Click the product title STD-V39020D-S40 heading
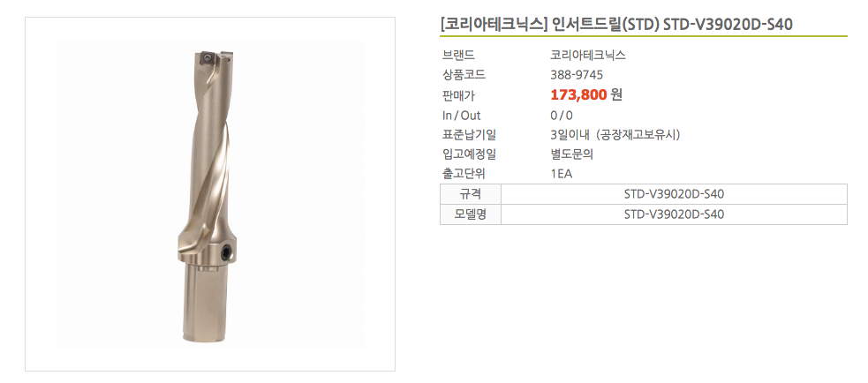Screen dimensions: 868x383 615,23
